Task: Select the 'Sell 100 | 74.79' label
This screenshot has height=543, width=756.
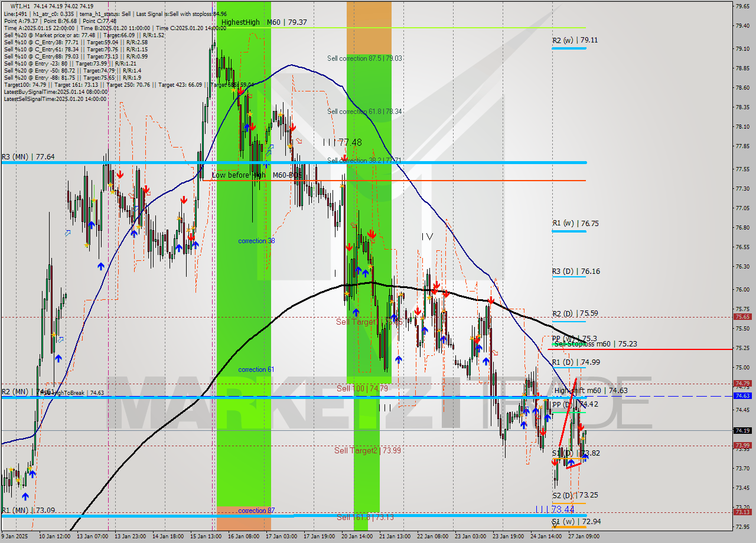Action: tap(362, 388)
